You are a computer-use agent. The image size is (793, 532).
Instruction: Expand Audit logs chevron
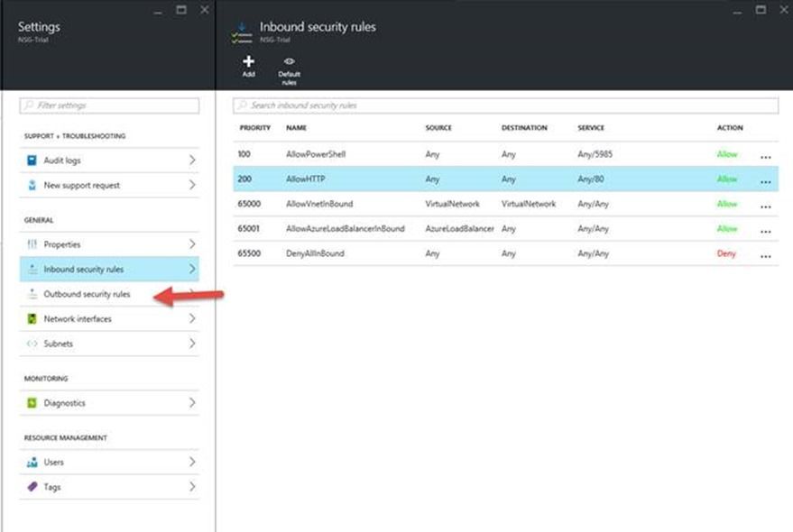pyautogui.click(x=192, y=161)
